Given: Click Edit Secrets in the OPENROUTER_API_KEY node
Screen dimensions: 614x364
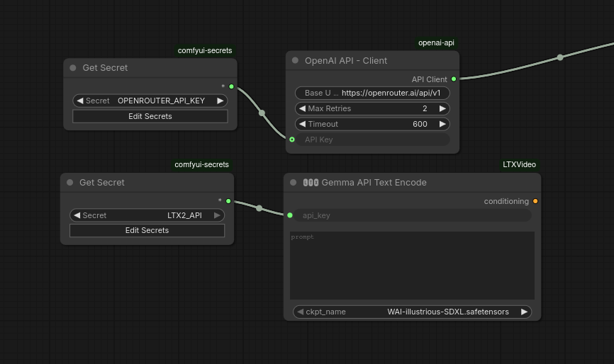Looking at the screenshot, I should point(150,116).
